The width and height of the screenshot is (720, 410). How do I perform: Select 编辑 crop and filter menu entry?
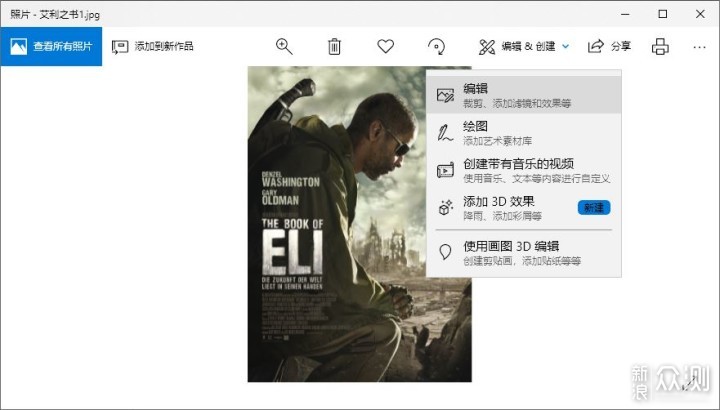tap(524, 95)
